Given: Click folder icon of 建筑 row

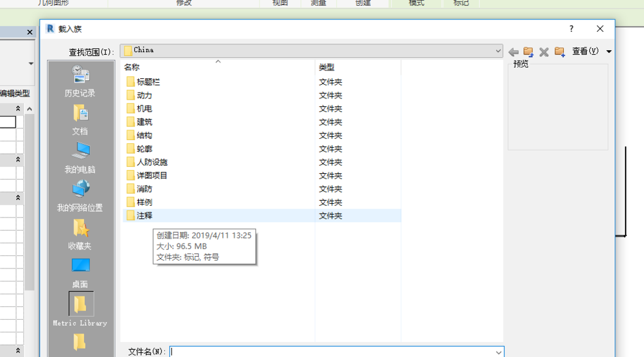Looking at the screenshot, I should pos(130,122).
